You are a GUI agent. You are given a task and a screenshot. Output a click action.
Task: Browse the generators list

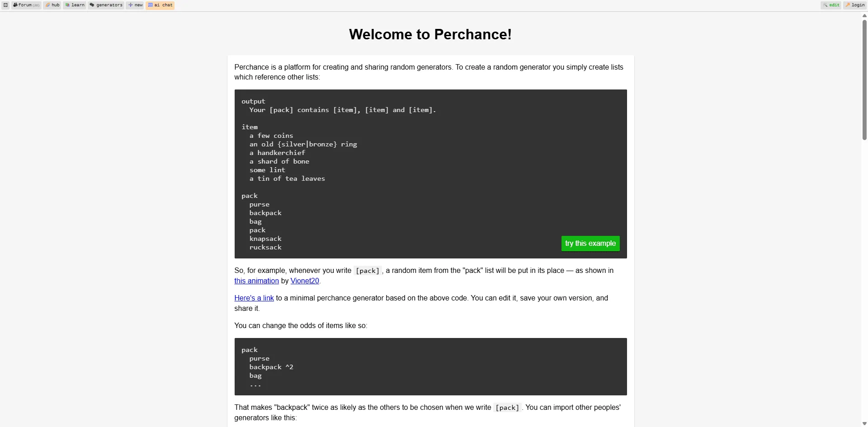[106, 5]
